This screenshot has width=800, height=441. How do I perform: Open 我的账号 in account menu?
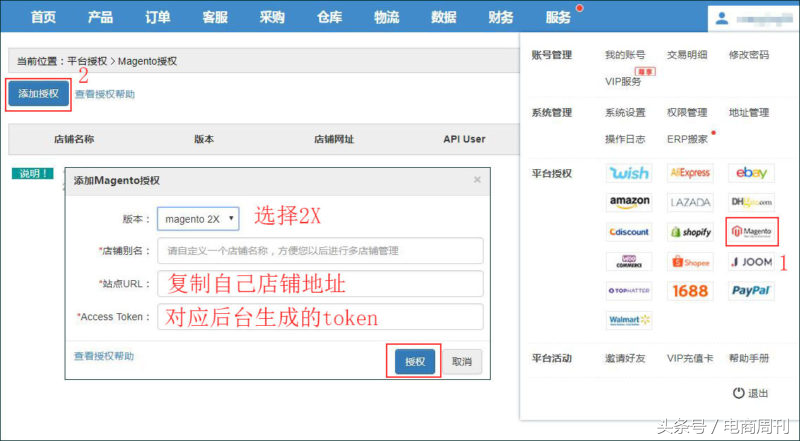(625, 55)
